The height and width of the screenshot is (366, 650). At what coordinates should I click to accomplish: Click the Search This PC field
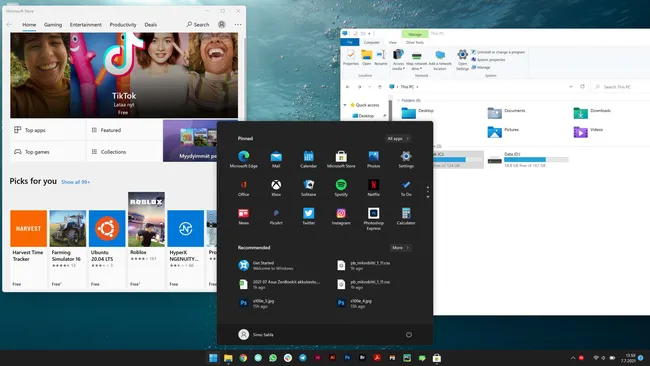(621, 87)
